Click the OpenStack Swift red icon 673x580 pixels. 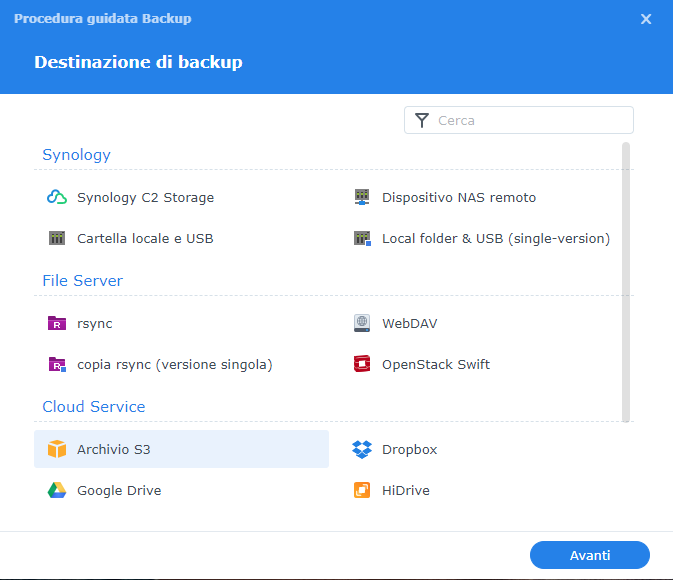click(x=362, y=364)
